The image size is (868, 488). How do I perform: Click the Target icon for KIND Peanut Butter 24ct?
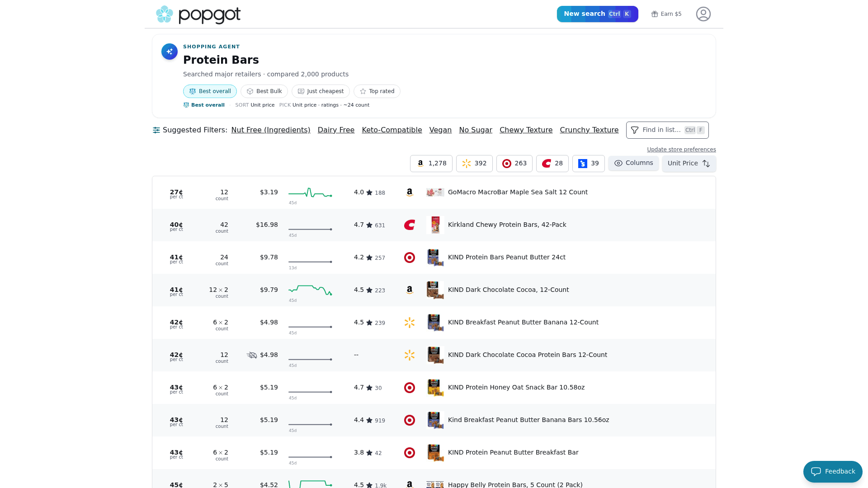pyautogui.click(x=410, y=258)
